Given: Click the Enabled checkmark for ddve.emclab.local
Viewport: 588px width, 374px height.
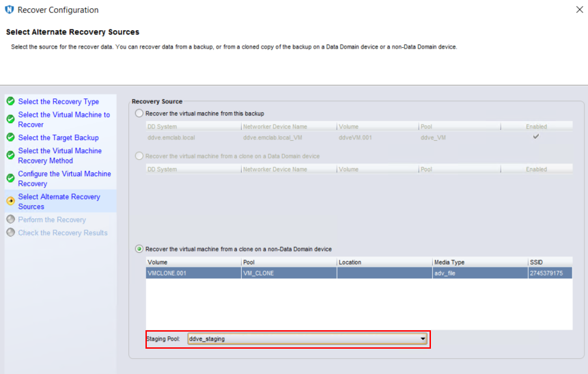Looking at the screenshot, I should [x=536, y=137].
